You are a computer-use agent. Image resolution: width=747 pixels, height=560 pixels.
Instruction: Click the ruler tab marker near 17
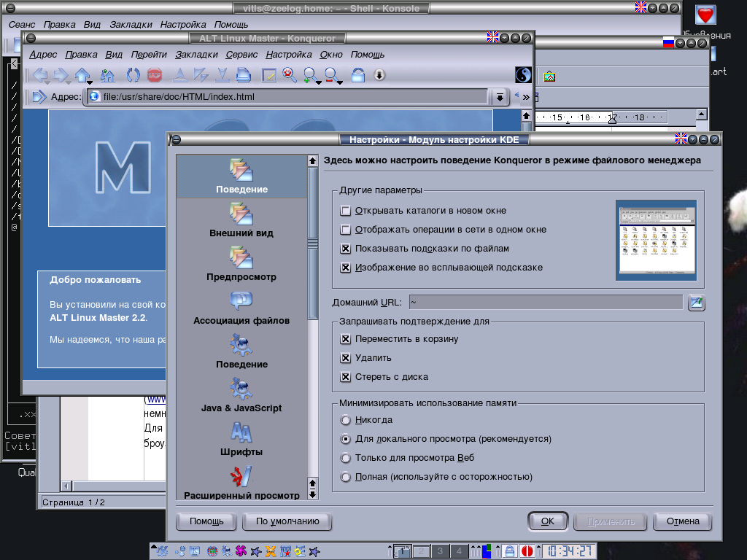coord(613,120)
